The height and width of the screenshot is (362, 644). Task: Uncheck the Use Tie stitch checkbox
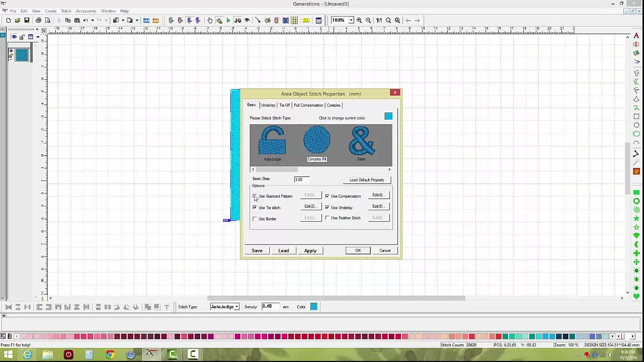[255, 207]
